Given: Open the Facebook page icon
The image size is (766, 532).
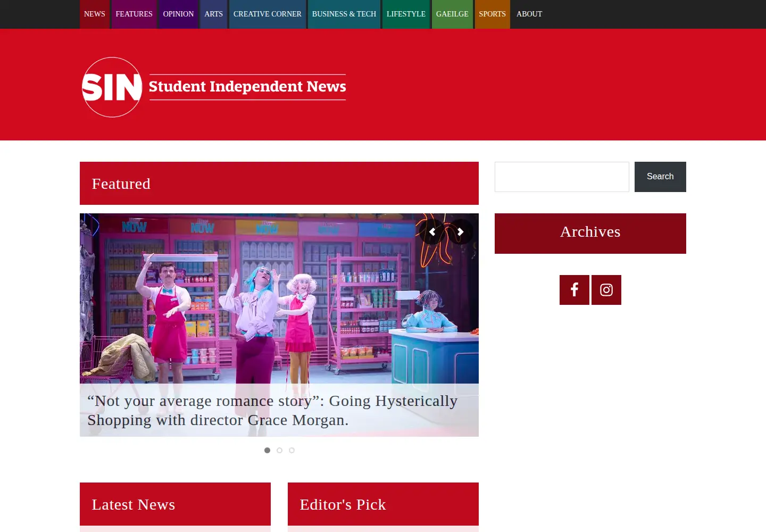Looking at the screenshot, I should 574,290.
